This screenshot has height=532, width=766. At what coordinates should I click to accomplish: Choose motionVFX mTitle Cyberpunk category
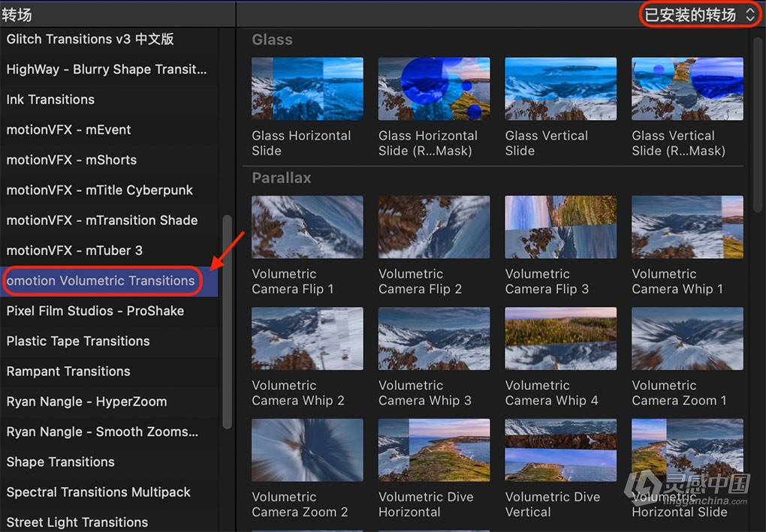[x=99, y=190]
